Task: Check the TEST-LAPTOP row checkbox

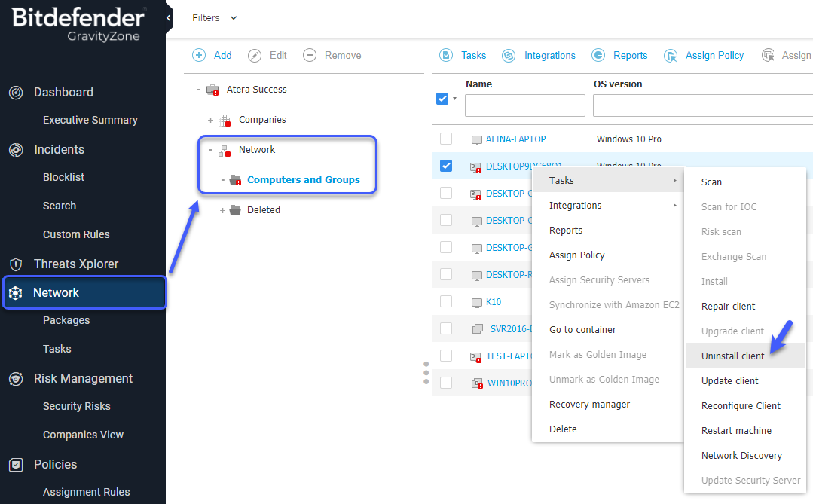Action: (446, 355)
